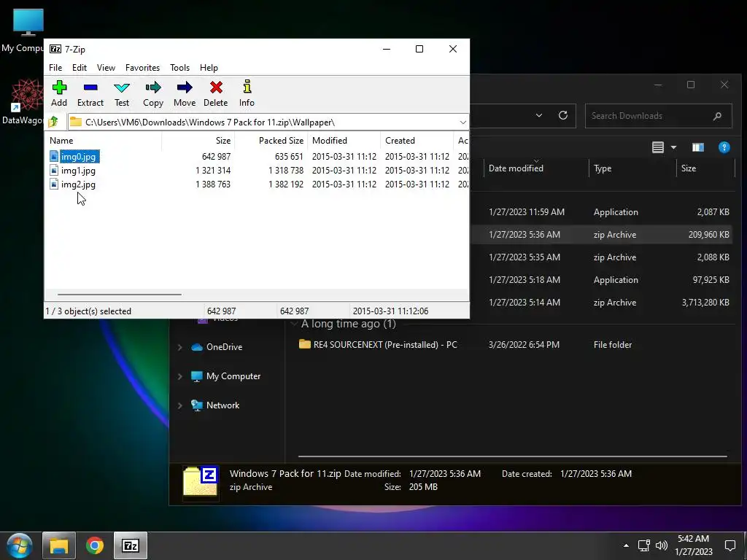747x560 pixels.
Task: Change view layout icon in Explorer
Action: tap(658, 147)
